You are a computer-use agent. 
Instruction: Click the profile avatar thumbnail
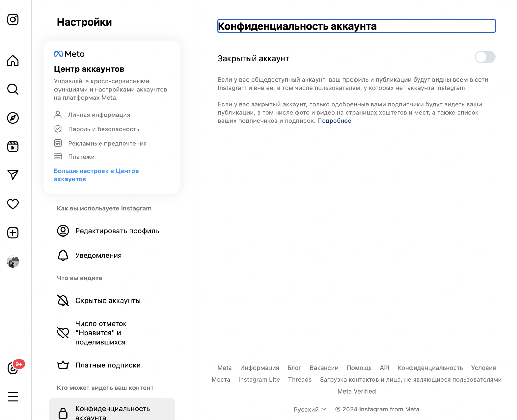pos(13,261)
